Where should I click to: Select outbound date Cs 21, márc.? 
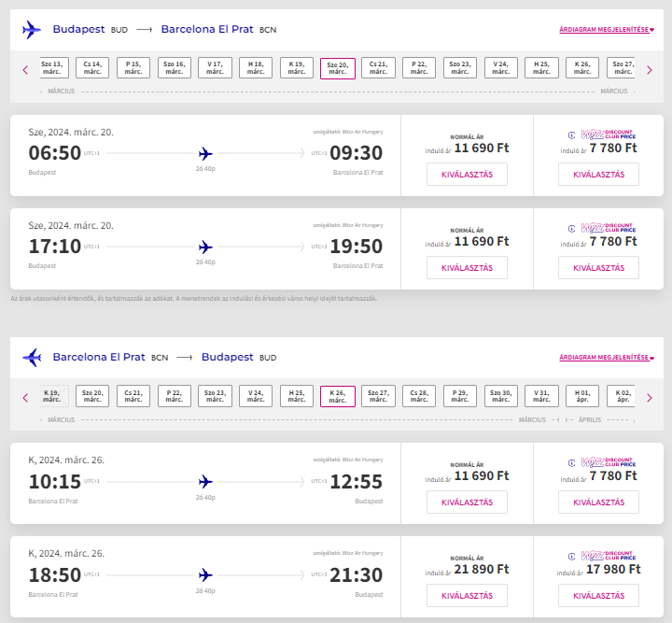click(378, 68)
